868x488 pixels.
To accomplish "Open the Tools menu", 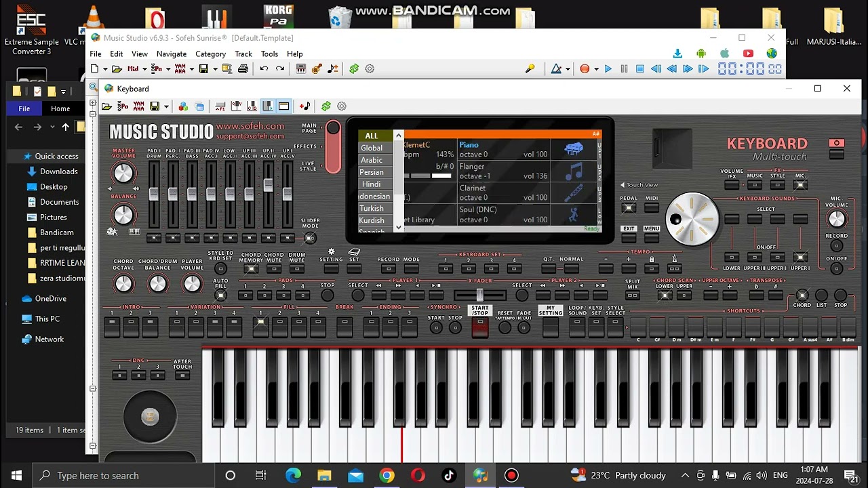I will [x=269, y=54].
